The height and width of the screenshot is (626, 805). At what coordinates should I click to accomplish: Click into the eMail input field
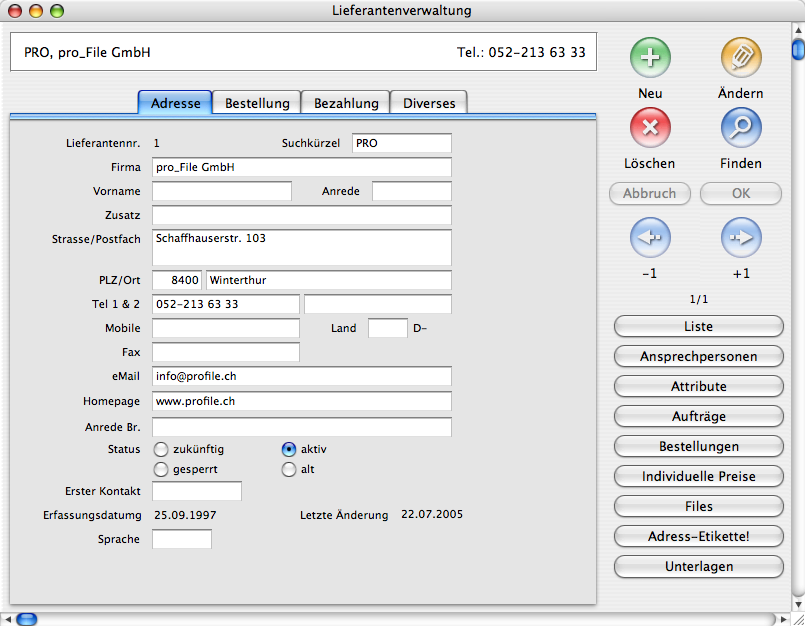(301, 376)
